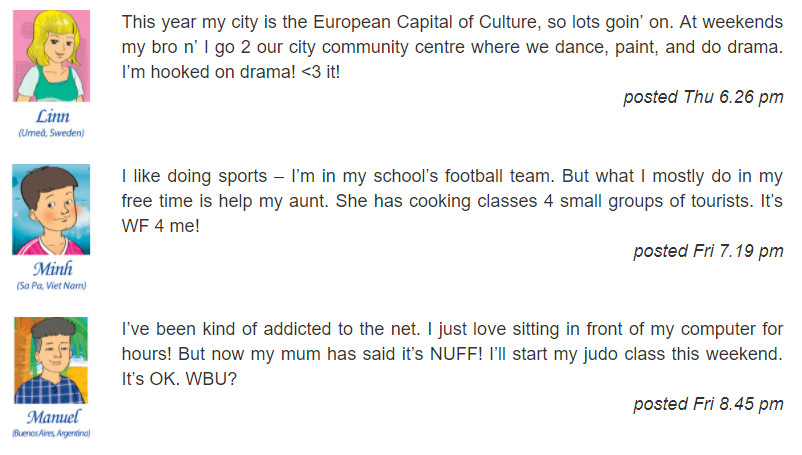Image resolution: width=802 pixels, height=455 pixels.
Task: Click the location label Buenos Aires, Argentina
Action: 52,434
